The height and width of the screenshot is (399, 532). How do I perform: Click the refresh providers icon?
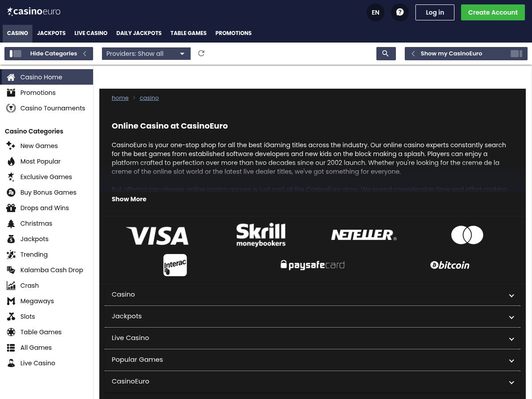(x=201, y=53)
